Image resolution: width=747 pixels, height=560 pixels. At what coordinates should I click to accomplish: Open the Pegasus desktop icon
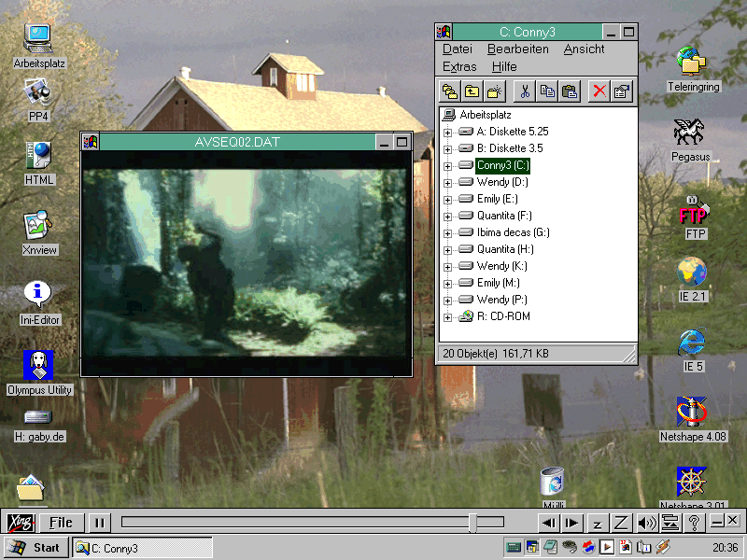[x=691, y=133]
